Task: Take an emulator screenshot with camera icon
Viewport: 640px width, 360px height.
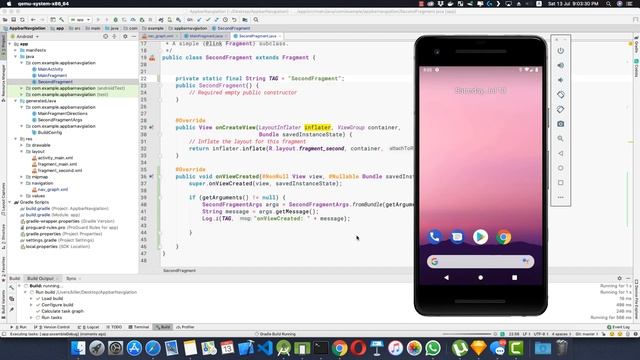Action: coord(560,124)
